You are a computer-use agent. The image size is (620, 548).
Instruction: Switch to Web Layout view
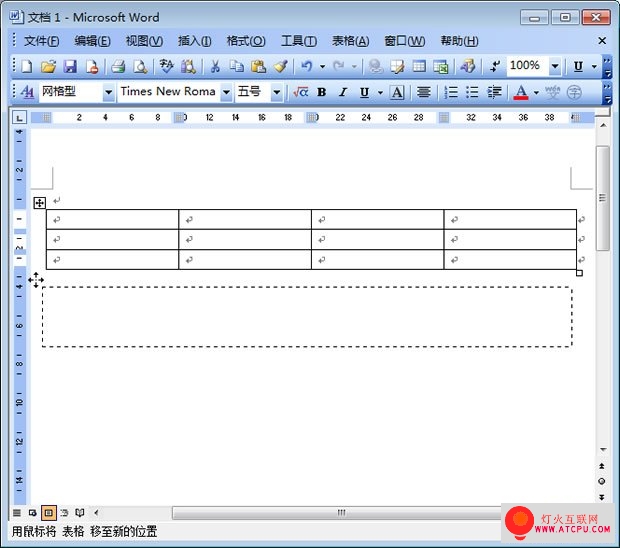(32, 513)
